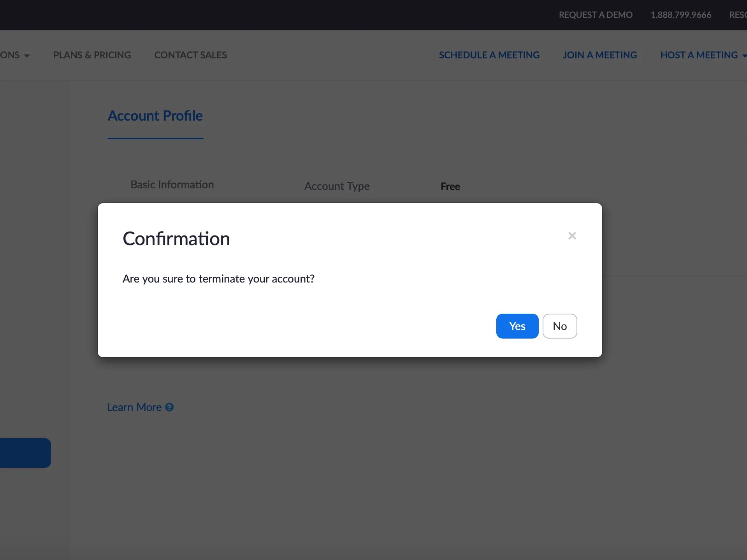Open the Learn More link text

coord(134,407)
